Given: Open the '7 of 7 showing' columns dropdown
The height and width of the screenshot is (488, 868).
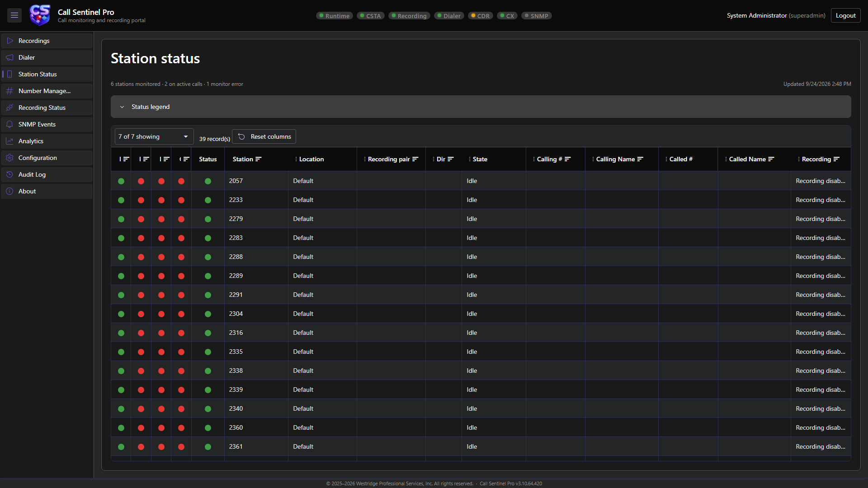Looking at the screenshot, I should [x=154, y=136].
